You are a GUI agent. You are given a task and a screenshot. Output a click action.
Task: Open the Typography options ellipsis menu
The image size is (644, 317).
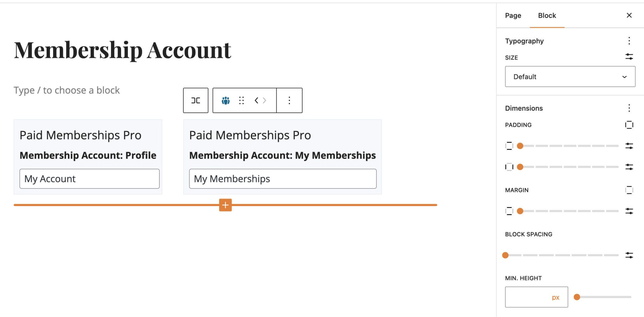point(629,41)
